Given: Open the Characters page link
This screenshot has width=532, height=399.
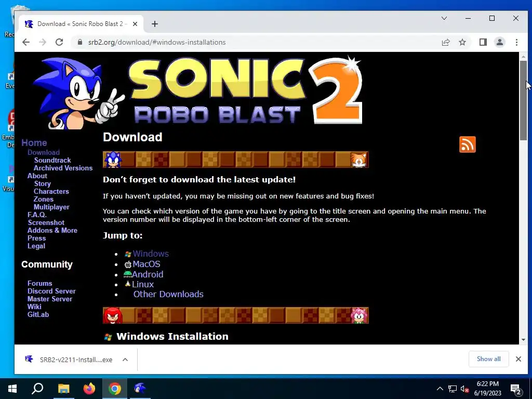Looking at the screenshot, I should [x=51, y=191].
